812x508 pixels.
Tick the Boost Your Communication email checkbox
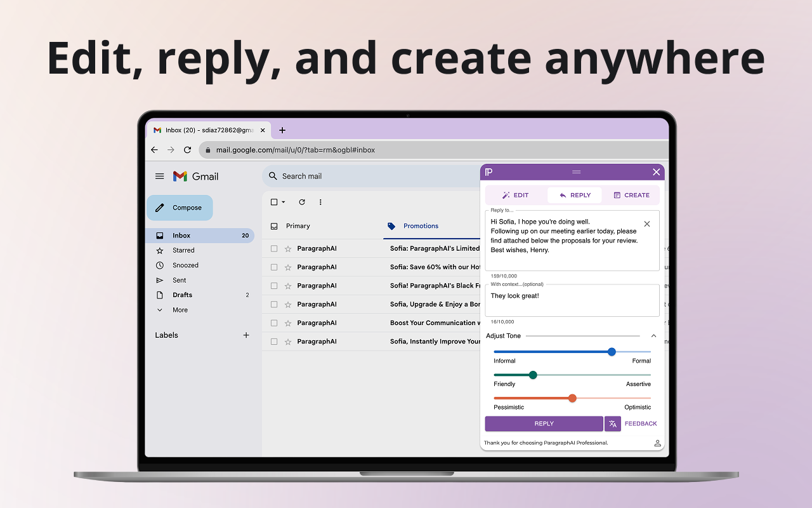274,323
